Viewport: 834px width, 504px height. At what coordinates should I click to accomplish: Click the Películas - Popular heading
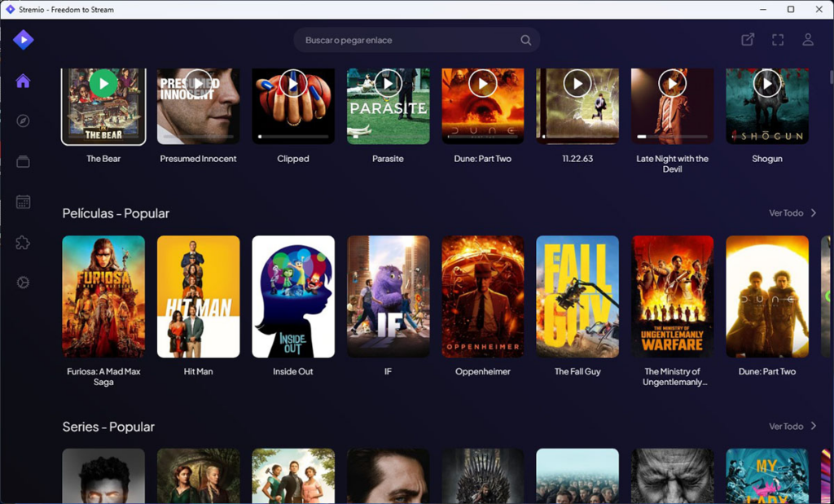[116, 213]
